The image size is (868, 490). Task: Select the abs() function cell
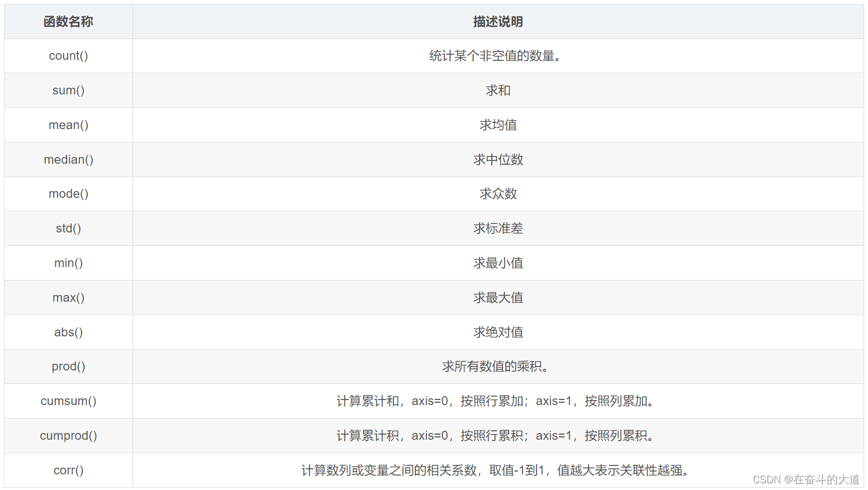click(68, 332)
